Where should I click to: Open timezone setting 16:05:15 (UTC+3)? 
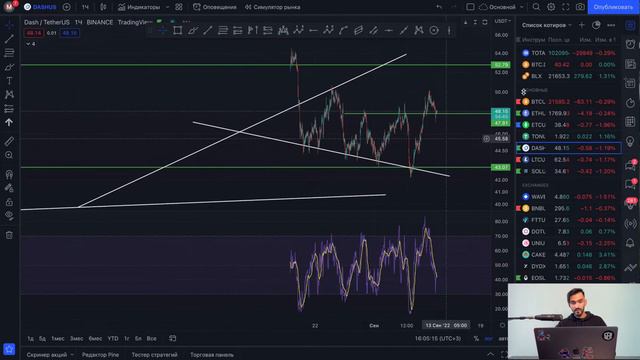click(x=438, y=338)
